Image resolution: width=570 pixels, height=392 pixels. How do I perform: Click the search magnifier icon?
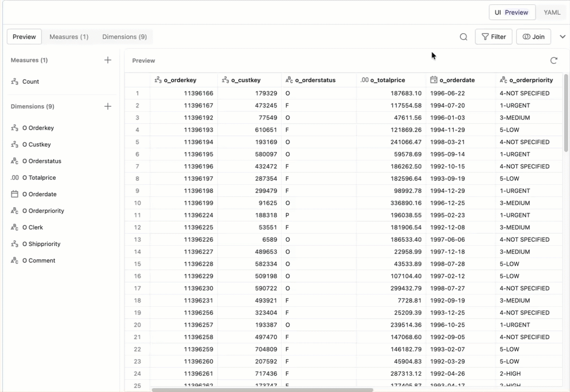464,37
